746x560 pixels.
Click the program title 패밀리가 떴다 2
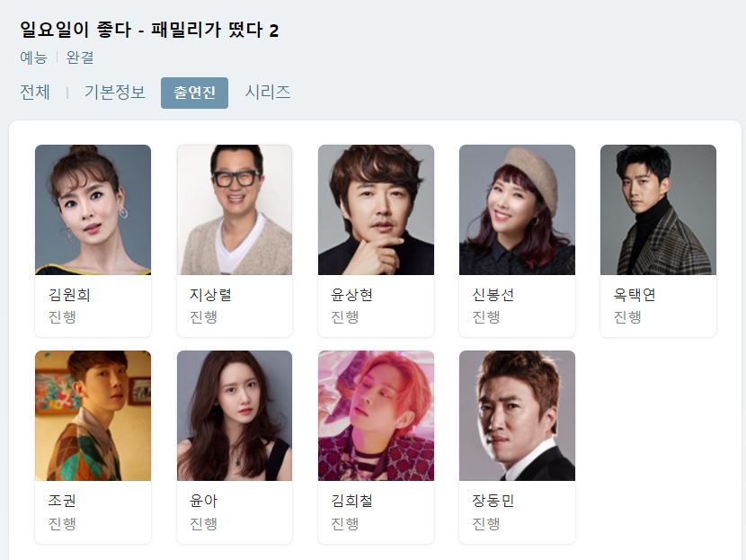click(215, 30)
